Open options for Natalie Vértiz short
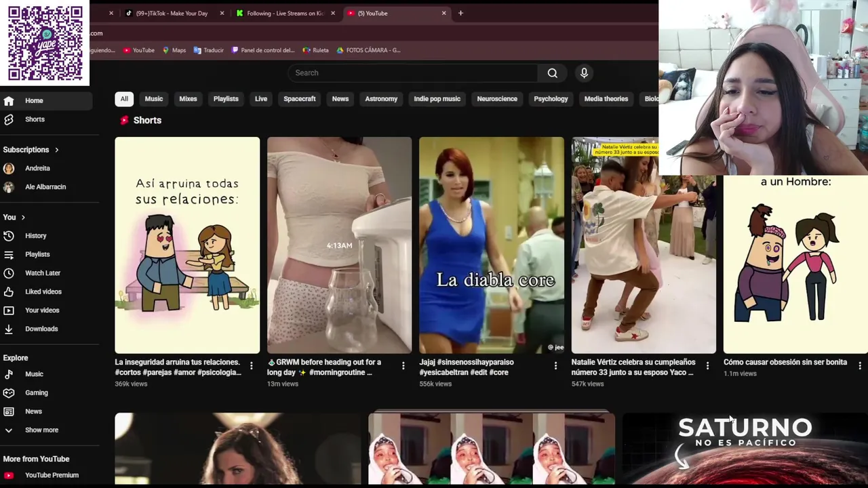Screen dimensions: 868x488 [x=707, y=366]
